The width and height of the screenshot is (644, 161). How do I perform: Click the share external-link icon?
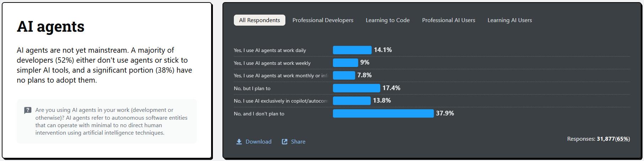(285, 142)
